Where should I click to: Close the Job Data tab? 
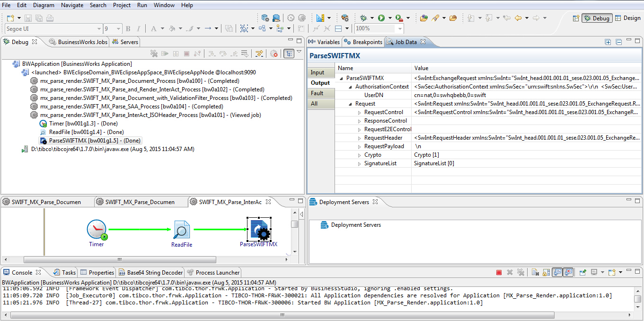(423, 42)
